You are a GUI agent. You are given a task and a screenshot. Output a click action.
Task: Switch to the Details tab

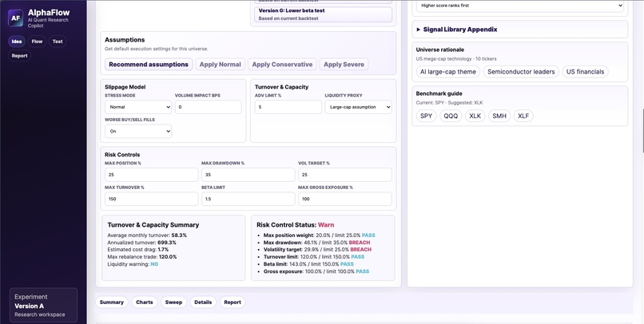click(x=203, y=302)
